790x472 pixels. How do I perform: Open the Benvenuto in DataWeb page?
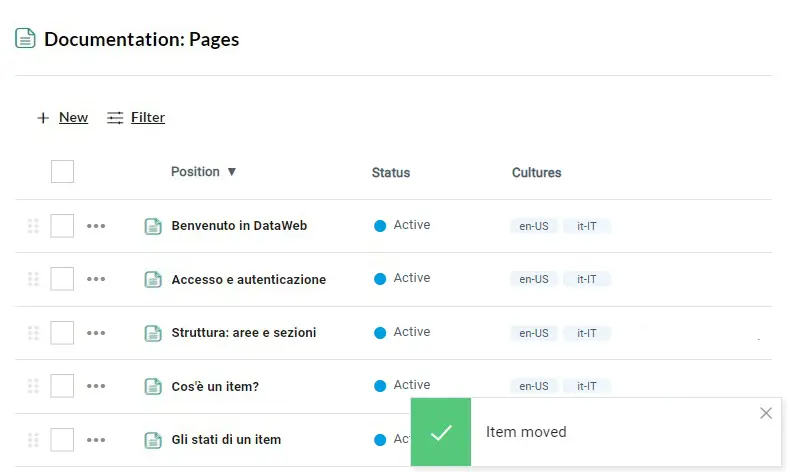click(239, 226)
